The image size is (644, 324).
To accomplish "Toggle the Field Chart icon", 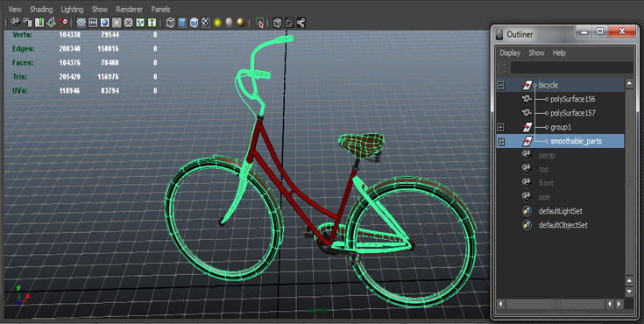I will coord(129,23).
